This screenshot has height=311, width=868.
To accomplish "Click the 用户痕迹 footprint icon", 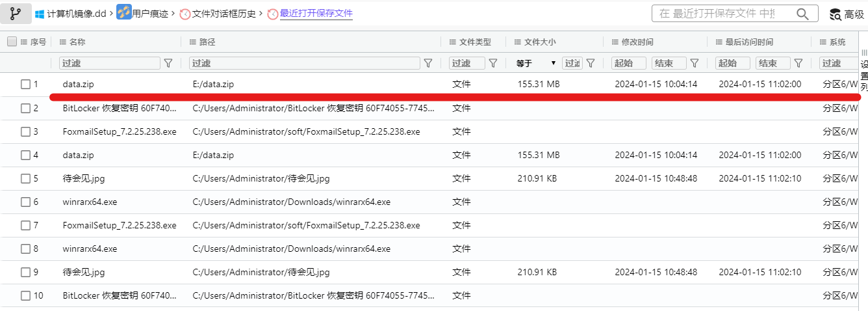I will [124, 12].
